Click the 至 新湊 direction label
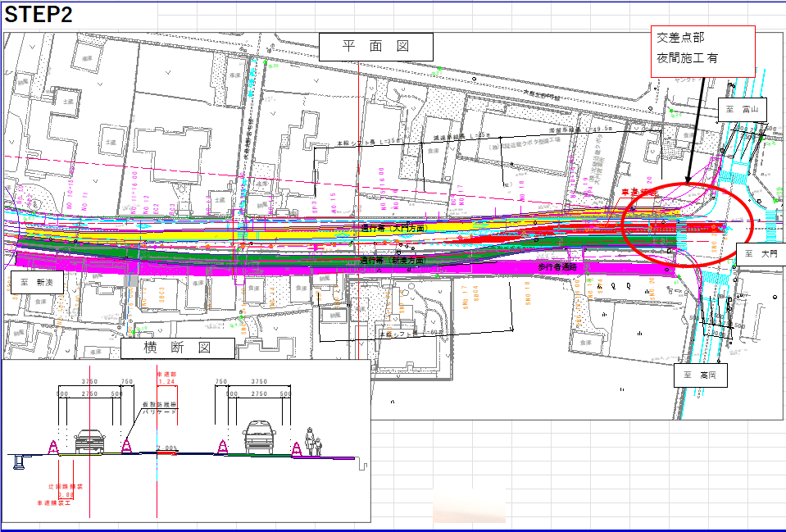This screenshot has height=532, width=786. click(38, 282)
